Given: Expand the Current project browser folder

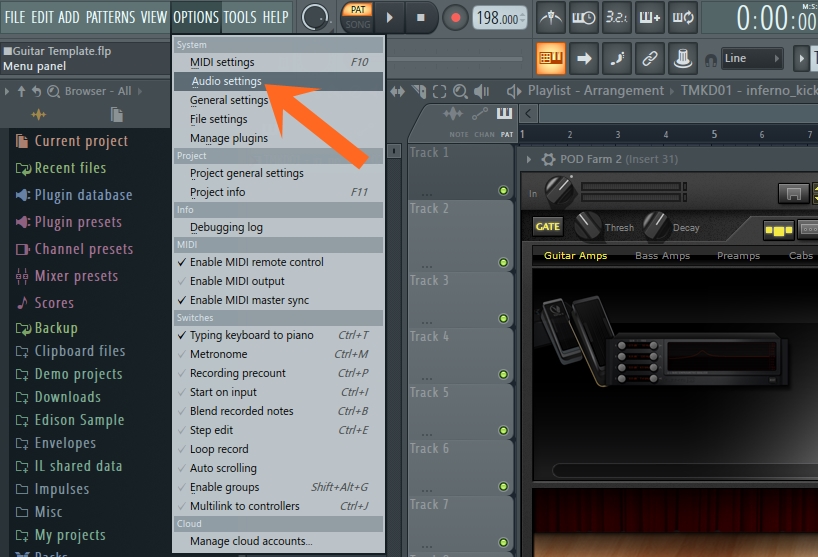Looking at the screenshot, I should coord(80,141).
